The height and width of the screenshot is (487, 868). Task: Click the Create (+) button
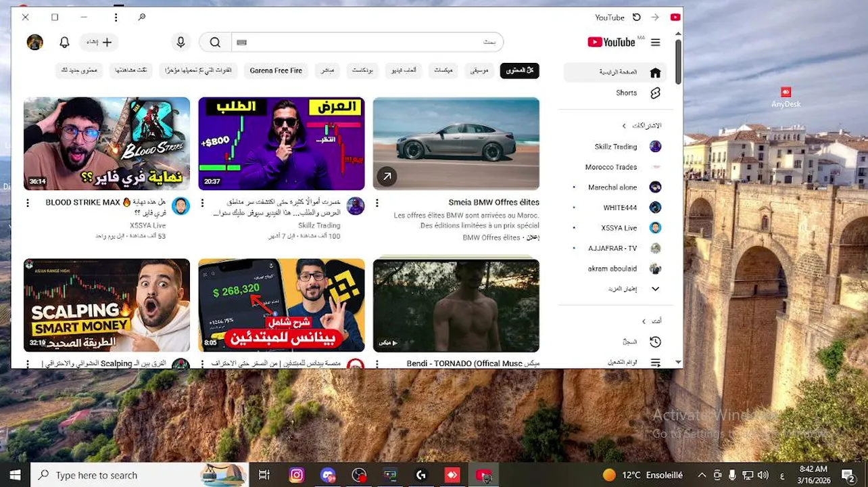click(99, 43)
